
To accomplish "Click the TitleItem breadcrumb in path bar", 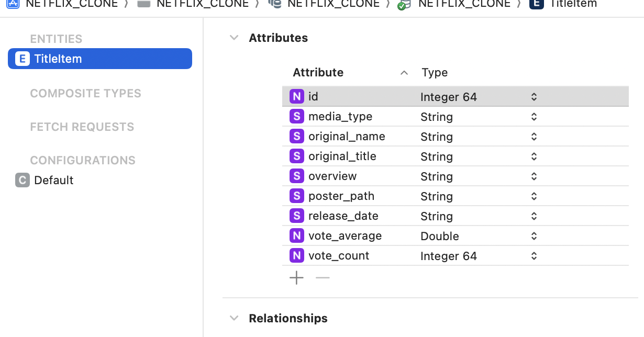I will coord(573,4).
